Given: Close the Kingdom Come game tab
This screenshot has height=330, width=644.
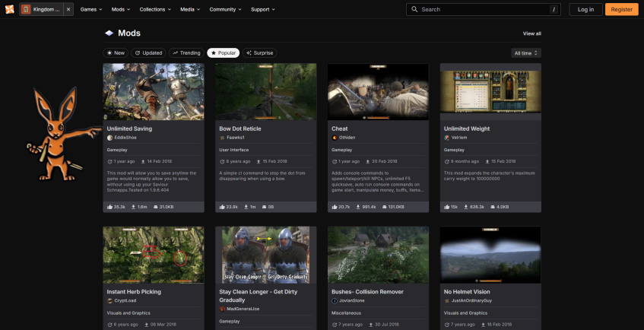Looking at the screenshot, I should pos(68,9).
